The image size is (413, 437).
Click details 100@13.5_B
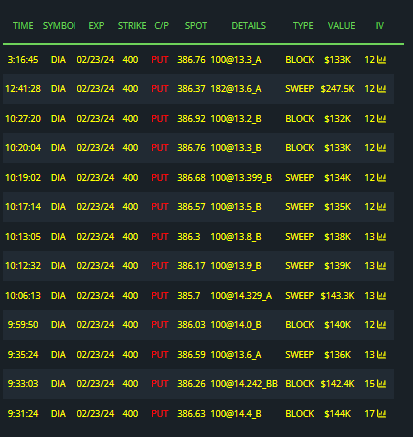(x=236, y=207)
